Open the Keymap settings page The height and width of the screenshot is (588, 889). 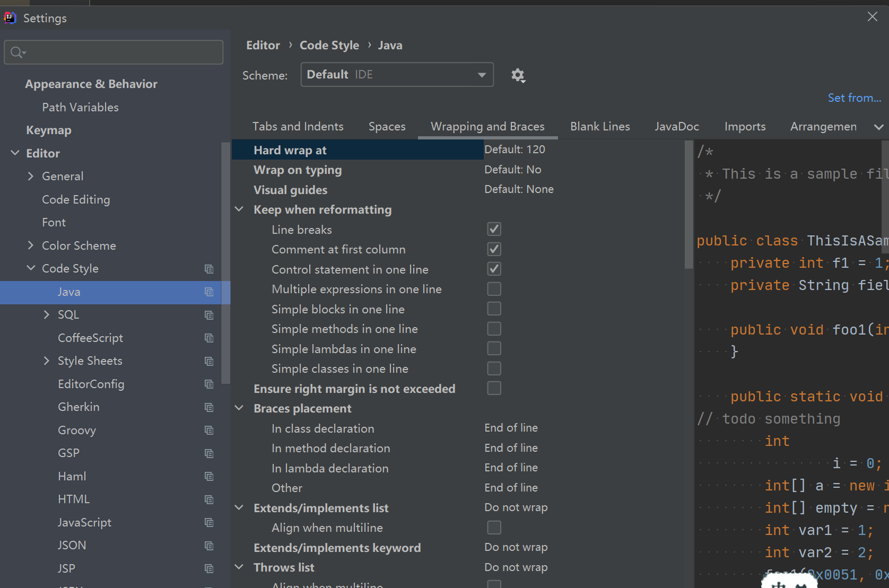coord(49,130)
